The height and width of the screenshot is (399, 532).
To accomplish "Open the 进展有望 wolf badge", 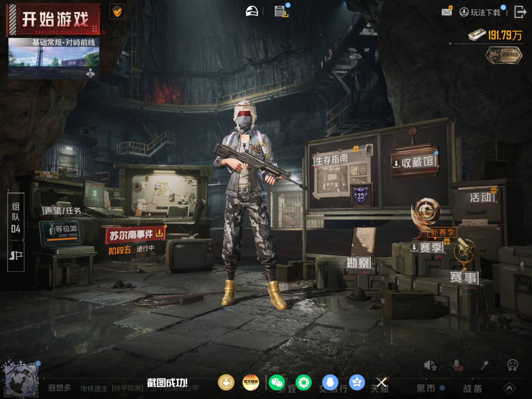I will coord(504,55).
